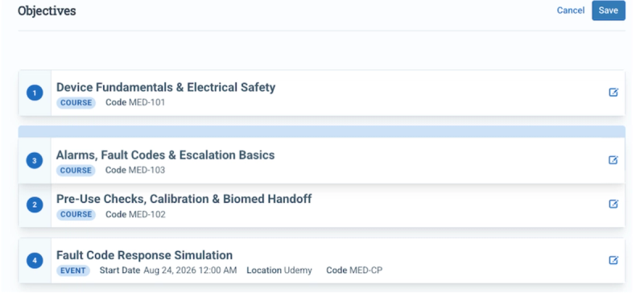
Task: Open the Fault Code Response Simulation title
Action: (x=144, y=255)
